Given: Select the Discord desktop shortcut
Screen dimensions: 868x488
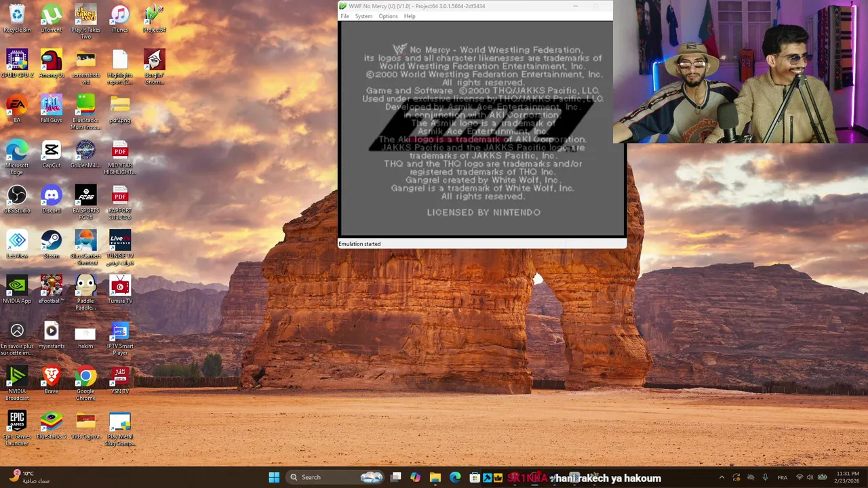Looking at the screenshot, I should (x=51, y=199).
